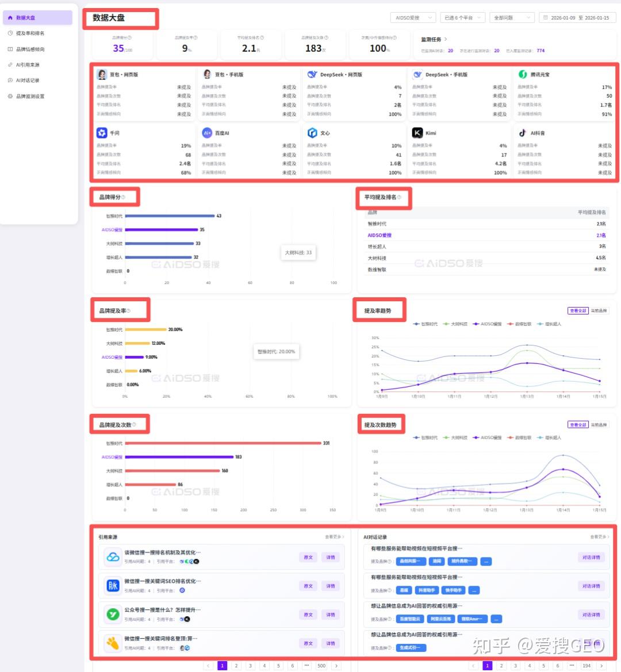Click the 品牌监测设置 gear icon
621x672 pixels.
[10, 96]
